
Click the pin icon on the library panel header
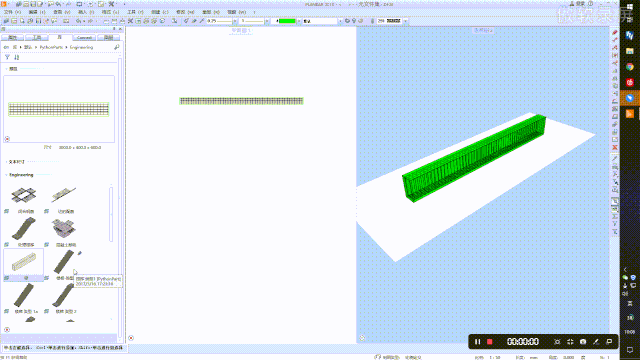[x=114, y=29]
